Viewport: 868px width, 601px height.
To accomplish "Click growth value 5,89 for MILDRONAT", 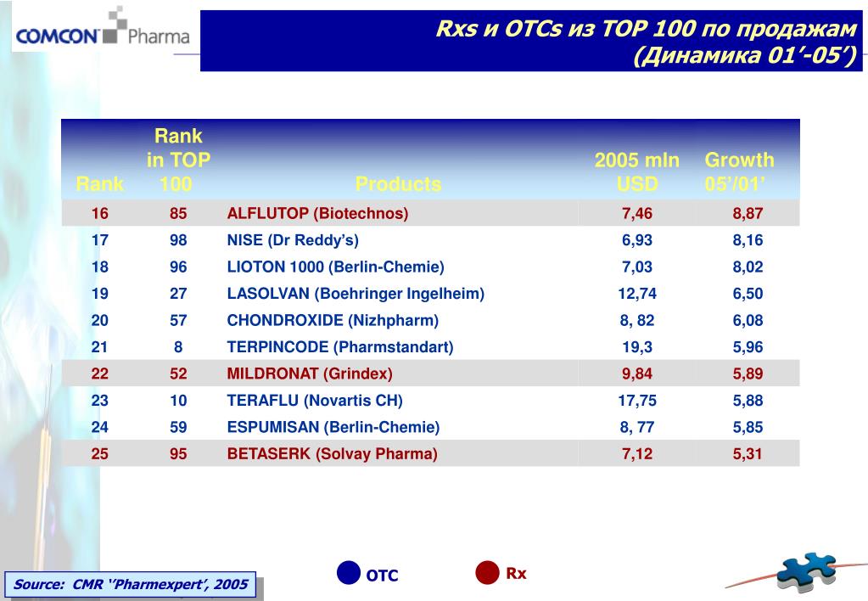I will 748,374.
